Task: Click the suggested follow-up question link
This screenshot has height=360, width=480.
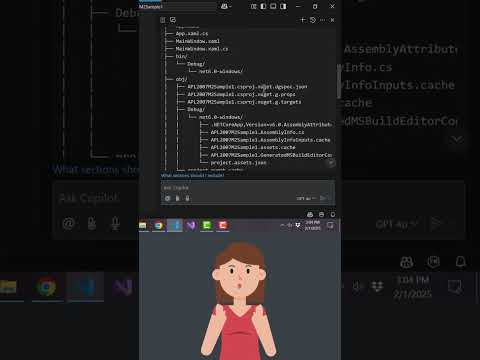Action: 192,175
